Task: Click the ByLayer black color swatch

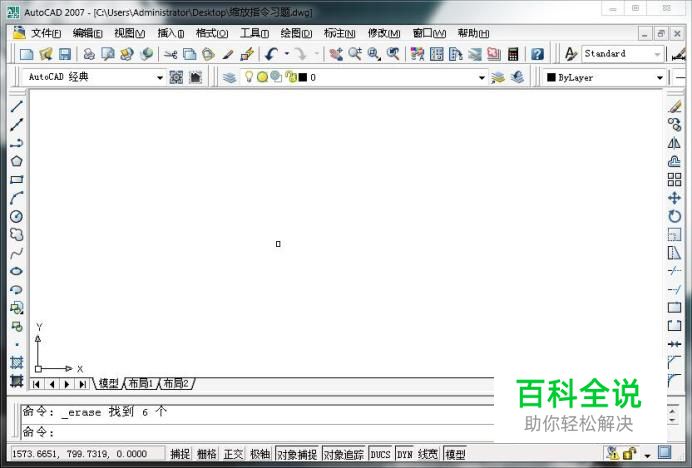Action: (x=551, y=77)
